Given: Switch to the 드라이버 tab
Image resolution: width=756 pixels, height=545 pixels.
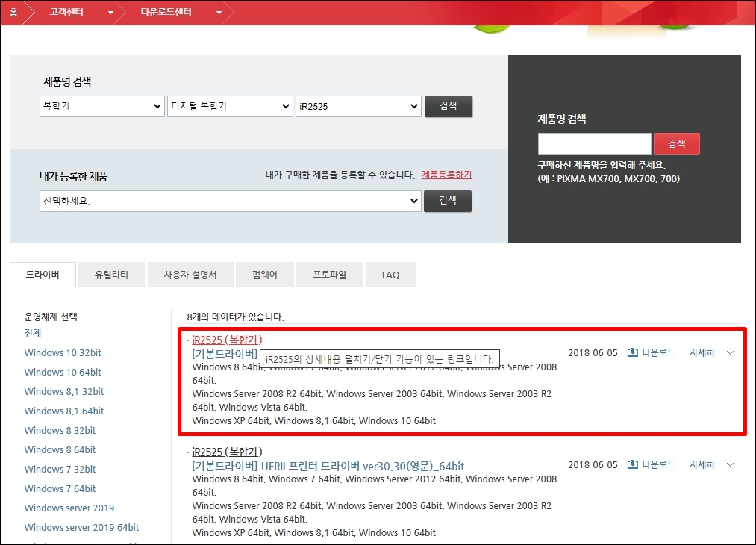Looking at the screenshot, I should 43,275.
